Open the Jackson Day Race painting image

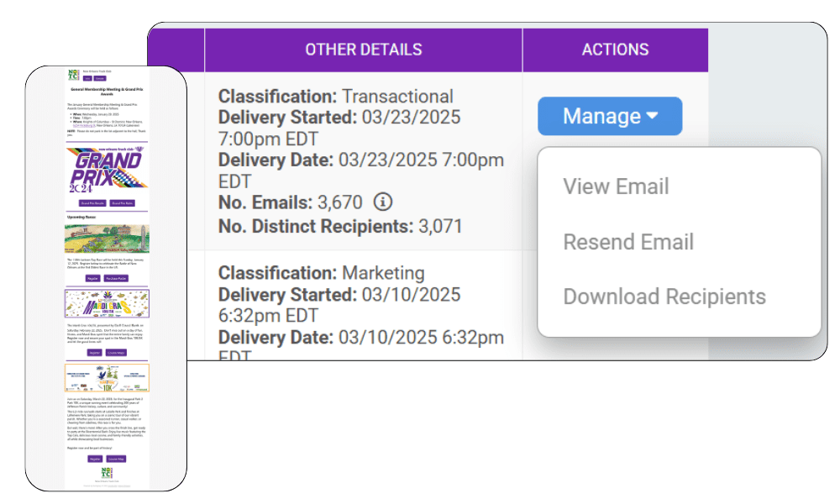107,239
